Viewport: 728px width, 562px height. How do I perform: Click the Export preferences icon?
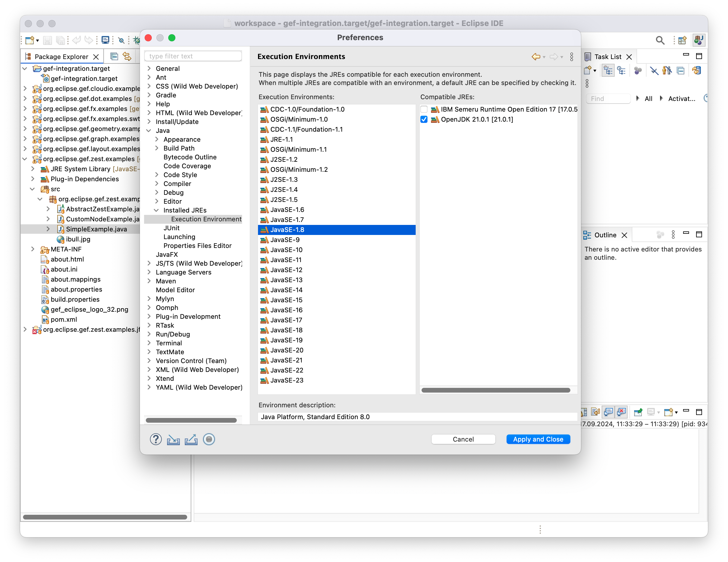pyautogui.click(x=191, y=439)
